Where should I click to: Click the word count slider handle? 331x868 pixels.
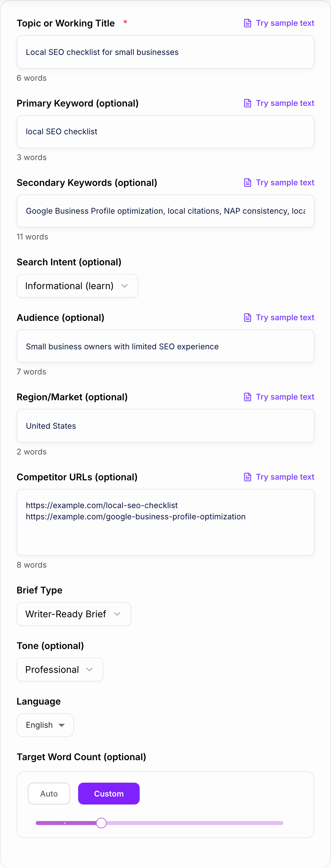pyautogui.click(x=101, y=823)
